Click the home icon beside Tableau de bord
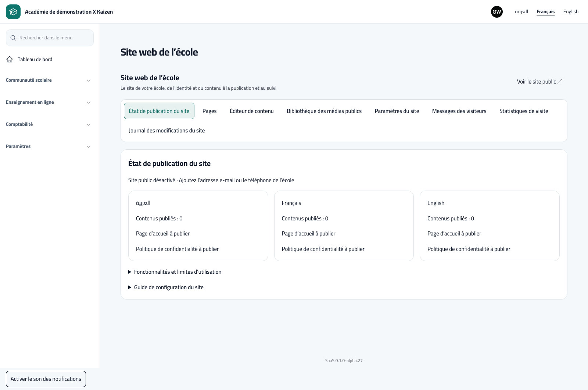588x390 pixels. tap(10, 59)
